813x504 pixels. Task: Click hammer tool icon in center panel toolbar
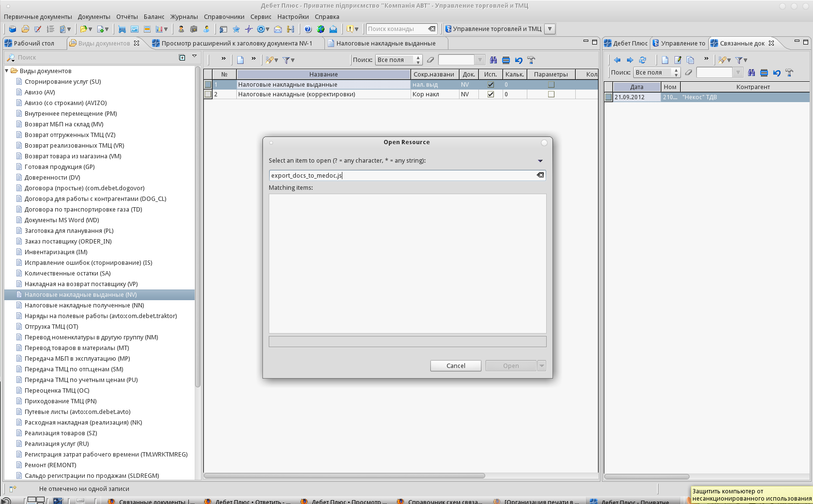tap(531, 60)
